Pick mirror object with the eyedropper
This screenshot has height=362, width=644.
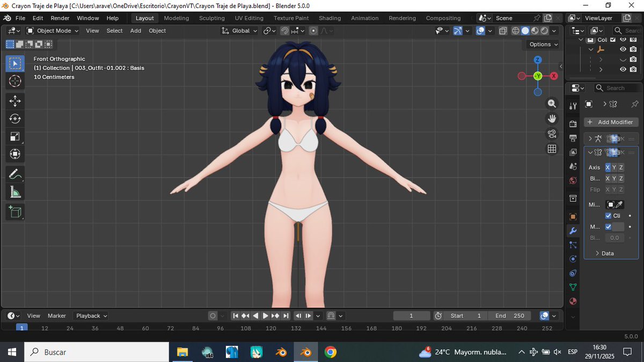tap(619, 204)
